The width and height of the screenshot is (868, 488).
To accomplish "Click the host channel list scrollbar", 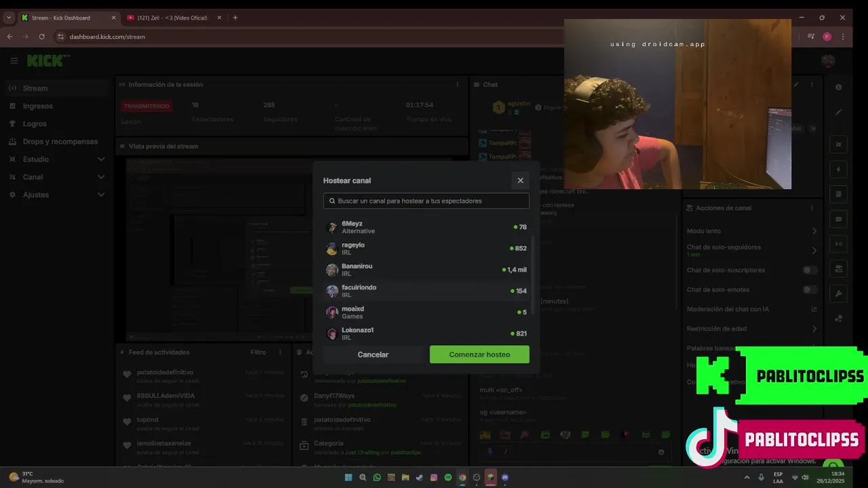I will (x=532, y=274).
